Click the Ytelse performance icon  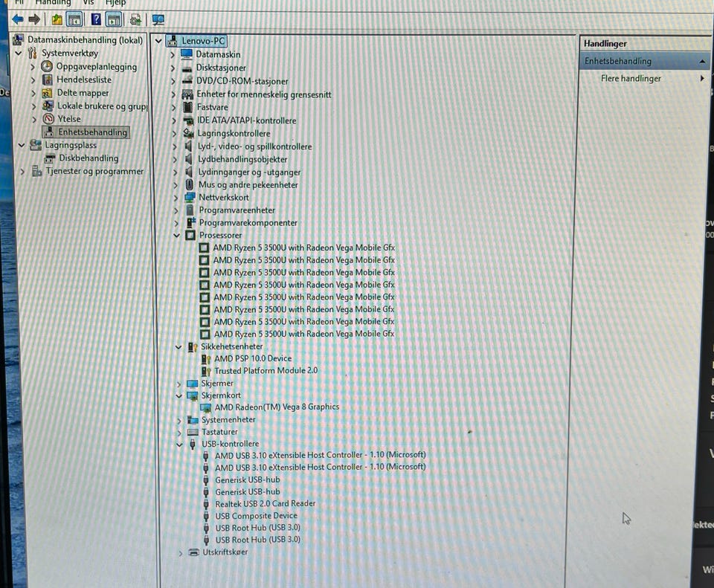pos(48,119)
